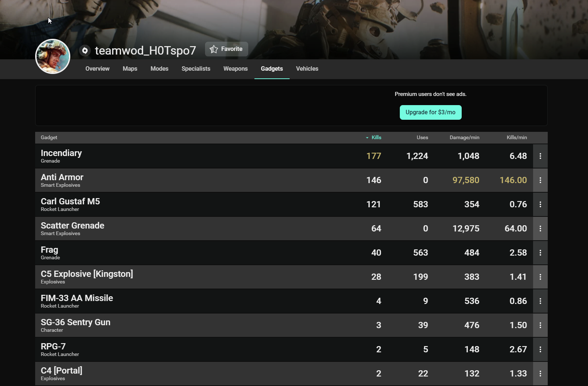Sort the table by Uses column
Image resolution: width=588 pixels, height=386 pixels.
click(422, 138)
